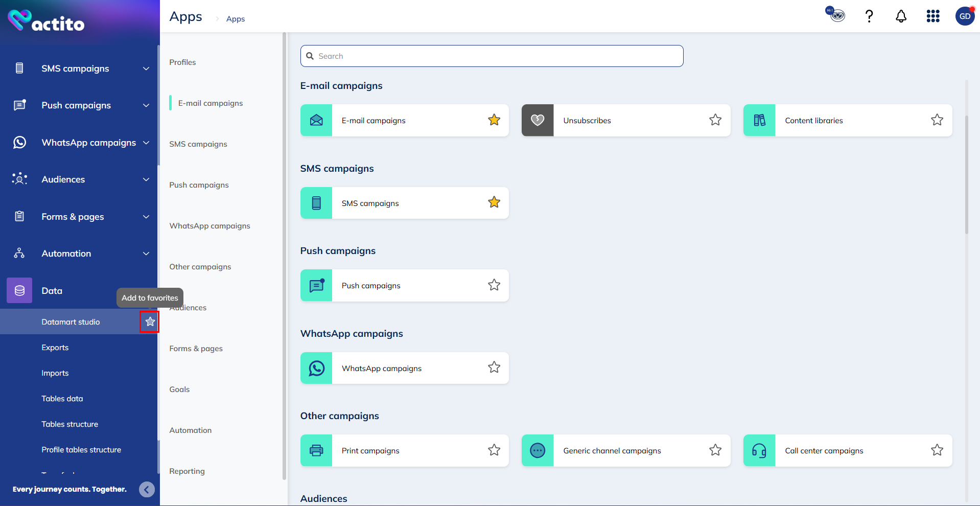This screenshot has height=506, width=980.
Task: Open Tables structure under Data
Action: pyautogui.click(x=69, y=424)
